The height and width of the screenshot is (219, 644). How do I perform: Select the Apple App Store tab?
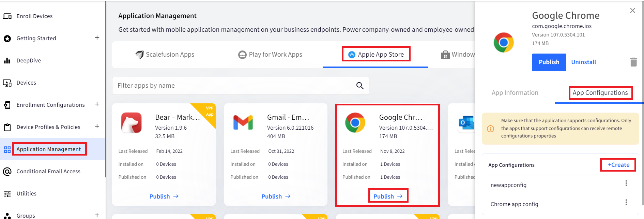tap(376, 55)
